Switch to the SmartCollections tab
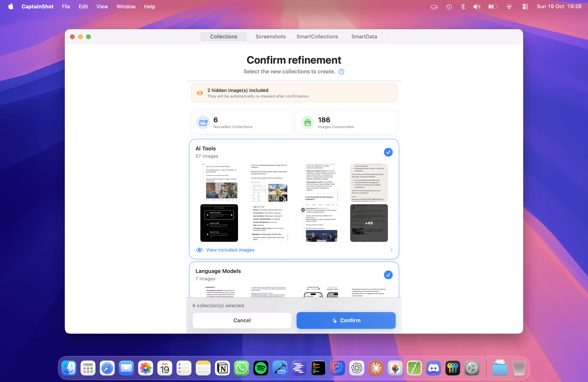 (x=317, y=37)
